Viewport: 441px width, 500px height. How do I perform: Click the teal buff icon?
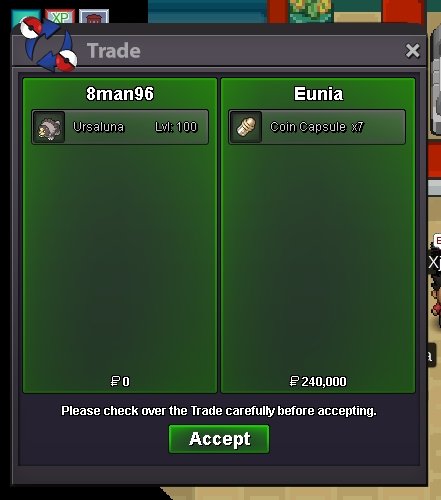pyautogui.click(x=26, y=16)
